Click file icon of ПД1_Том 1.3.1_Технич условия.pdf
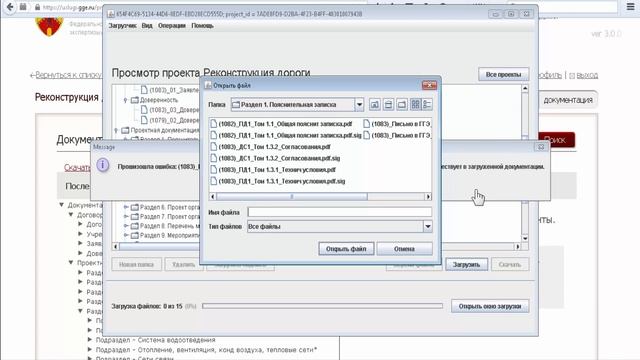The image size is (640, 360). coord(213,169)
